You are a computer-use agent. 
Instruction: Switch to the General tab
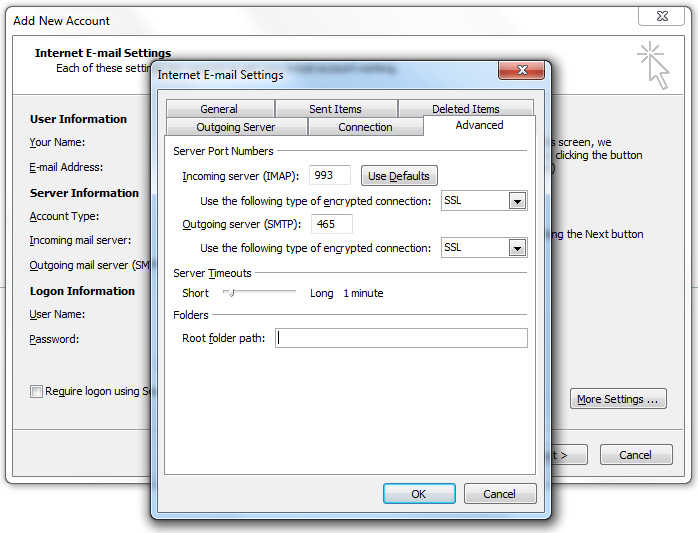(x=220, y=109)
